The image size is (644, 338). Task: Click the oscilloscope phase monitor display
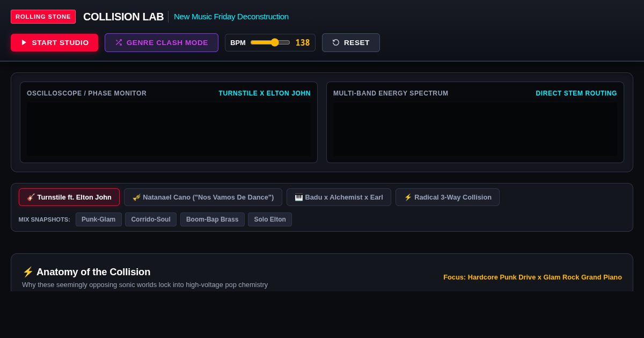pyautogui.click(x=169, y=129)
